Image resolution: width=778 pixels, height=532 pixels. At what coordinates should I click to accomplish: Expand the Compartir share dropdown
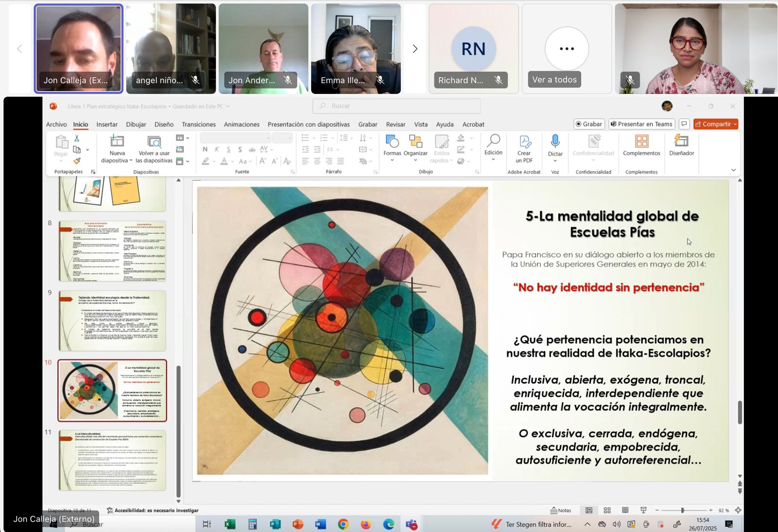click(735, 124)
